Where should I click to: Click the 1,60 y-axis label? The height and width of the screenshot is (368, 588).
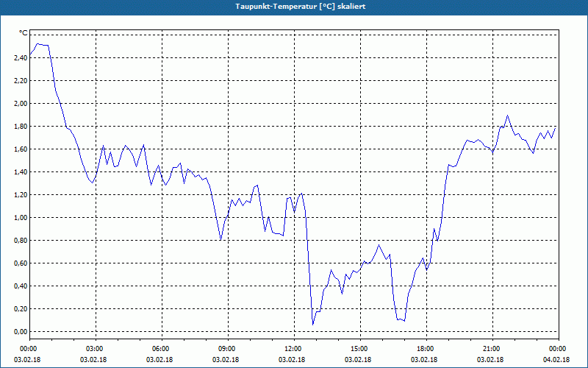[x=21, y=149]
